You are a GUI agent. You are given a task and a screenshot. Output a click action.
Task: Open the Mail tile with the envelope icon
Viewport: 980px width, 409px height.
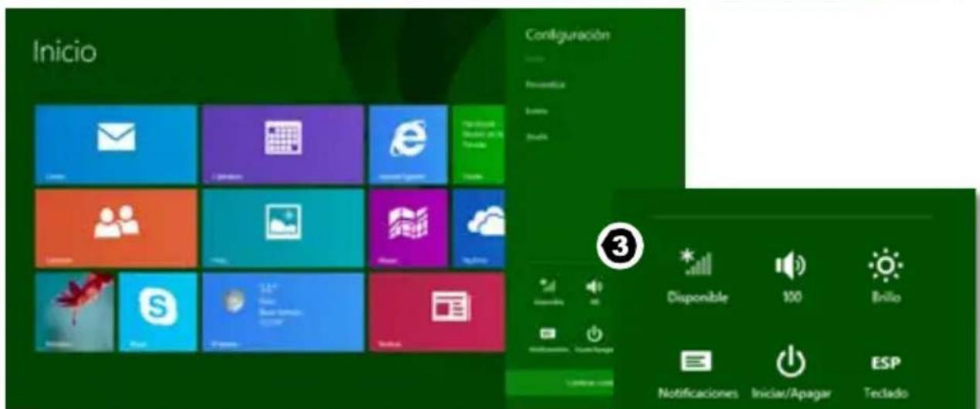tap(115, 145)
